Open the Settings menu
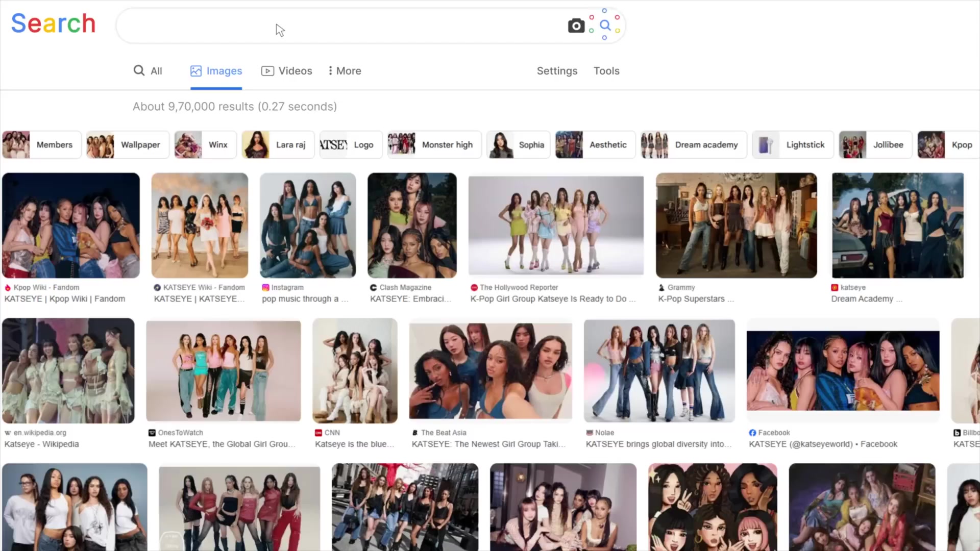Viewport: 980px width, 551px height. click(557, 71)
